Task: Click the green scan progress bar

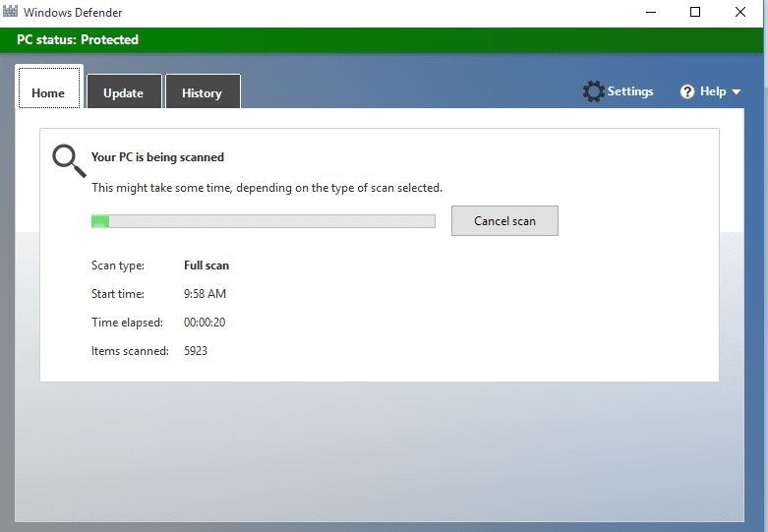Action: click(x=263, y=221)
